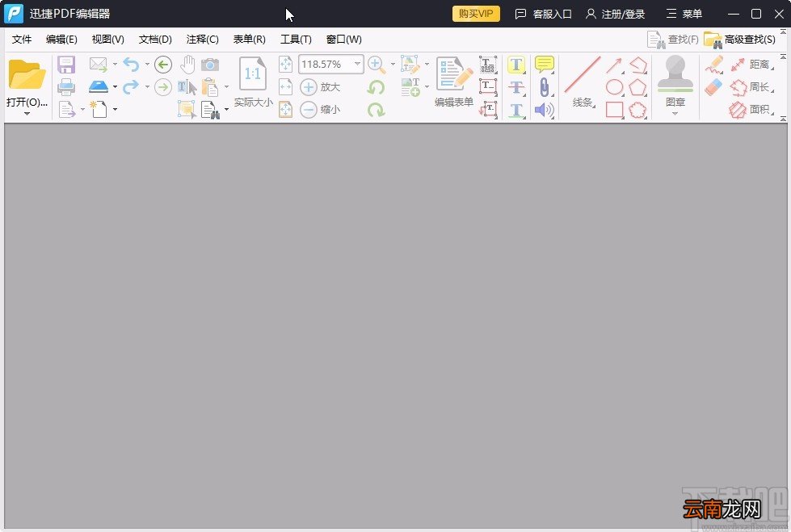
Task: Click the 打开(O) open-folder icon
Action: (x=27, y=74)
